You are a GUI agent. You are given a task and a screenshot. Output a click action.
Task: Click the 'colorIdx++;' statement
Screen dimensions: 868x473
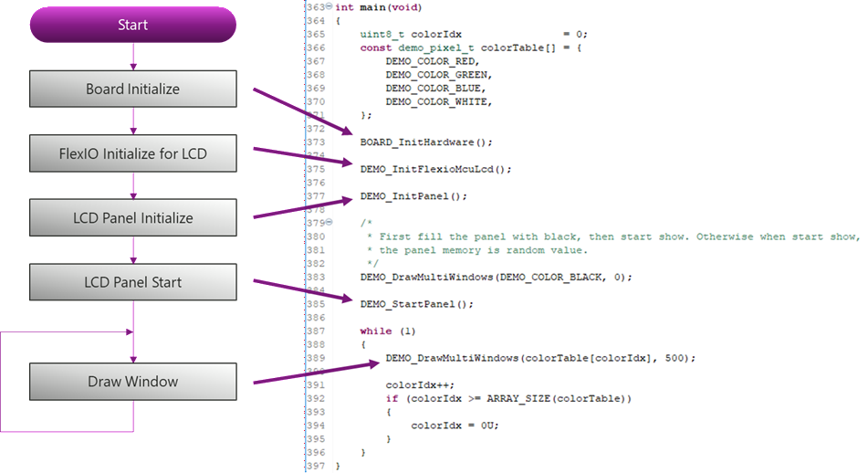[420, 385]
